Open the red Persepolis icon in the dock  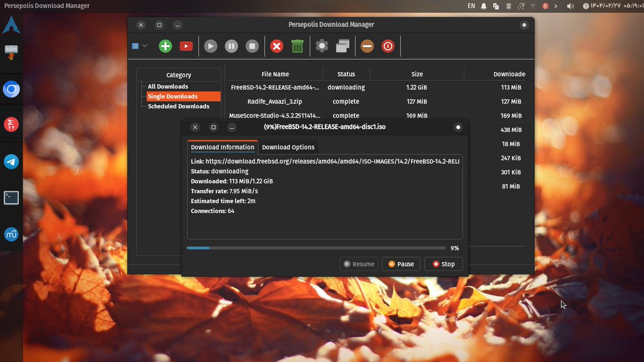tap(11, 125)
